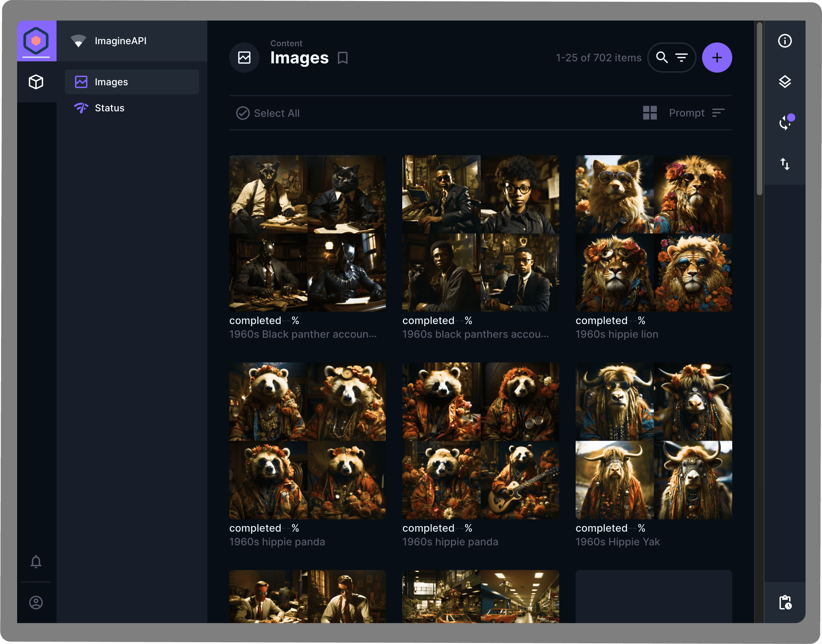Click the main vertical scrollbar

click(x=759, y=109)
